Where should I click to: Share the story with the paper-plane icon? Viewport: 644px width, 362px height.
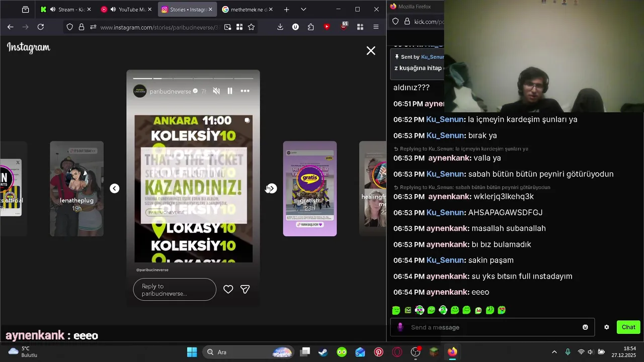coord(245,289)
